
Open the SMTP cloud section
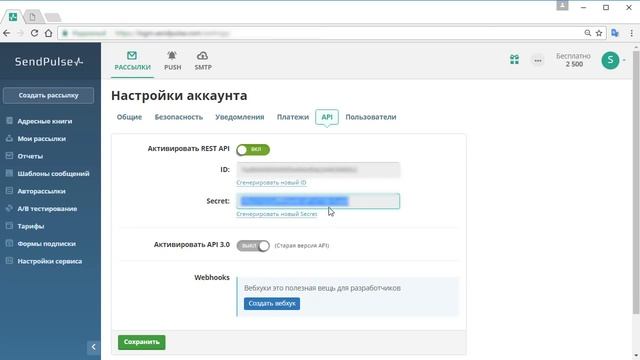tap(203, 61)
